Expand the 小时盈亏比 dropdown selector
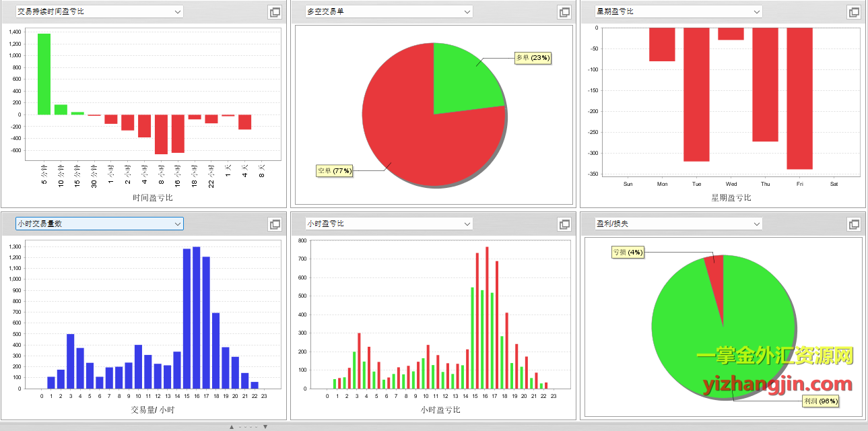 (x=467, y=224)
